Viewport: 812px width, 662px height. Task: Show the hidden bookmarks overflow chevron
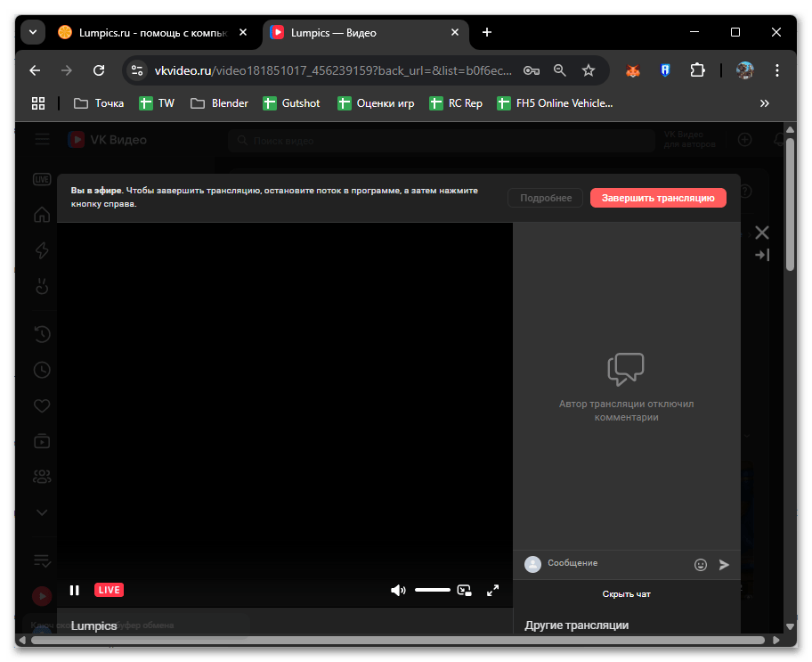(764, 103)
